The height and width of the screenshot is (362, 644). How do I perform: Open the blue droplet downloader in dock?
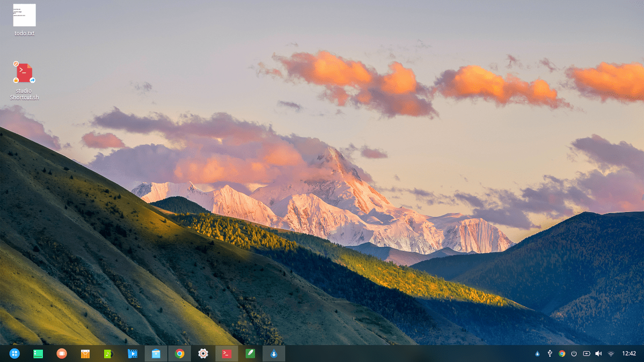(x=274, y=353)
